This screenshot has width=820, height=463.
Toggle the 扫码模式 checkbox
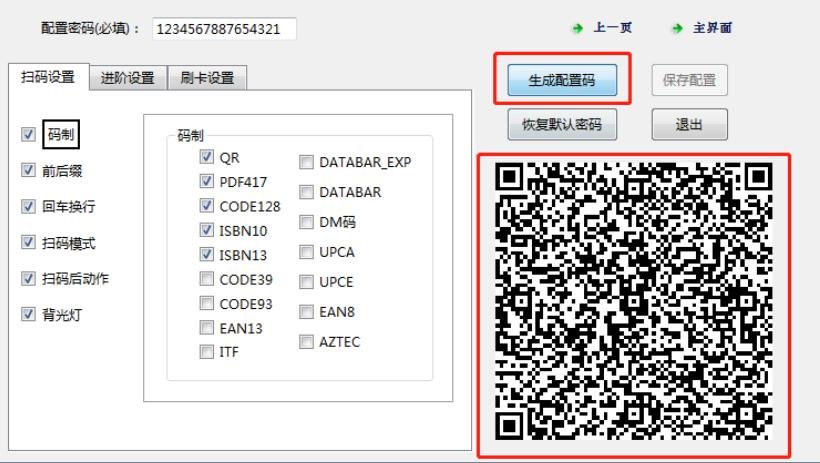28,242
